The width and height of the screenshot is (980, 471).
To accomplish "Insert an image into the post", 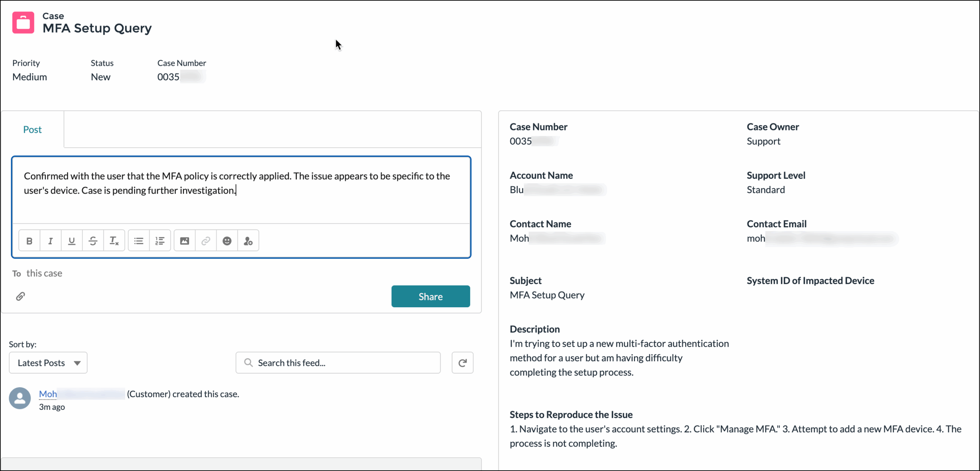I will [x=185, y=240].
